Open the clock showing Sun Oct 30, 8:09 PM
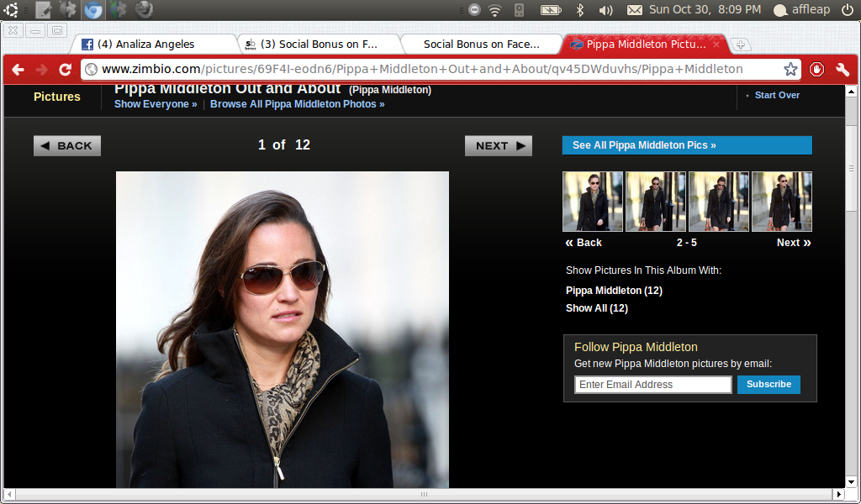Image resolution: width=861 pixels, height=504 pixels. [705, 9]
